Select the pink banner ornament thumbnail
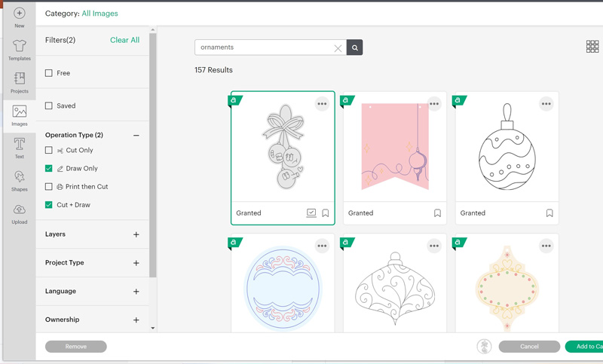603x364 pixels. pos(395,146)
